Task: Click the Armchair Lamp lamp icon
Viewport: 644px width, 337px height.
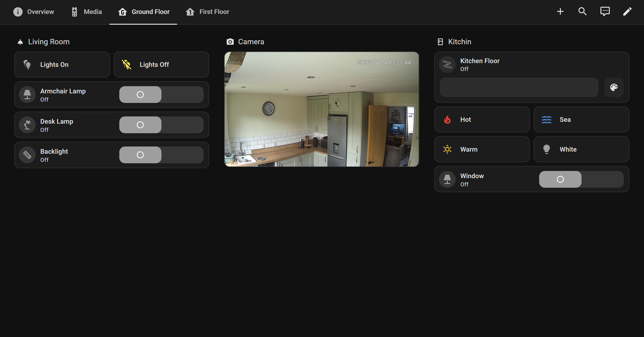Action: (x=27, y=94)
